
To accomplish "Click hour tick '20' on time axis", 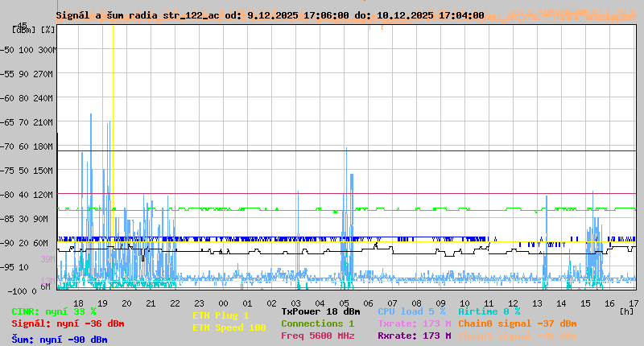I will (x=126, y=303).
